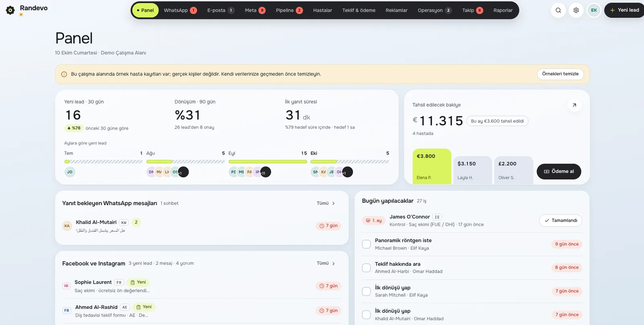Switch to the WhatsApp tab
This screenshot has height=325, width=644.
(180, 10)
